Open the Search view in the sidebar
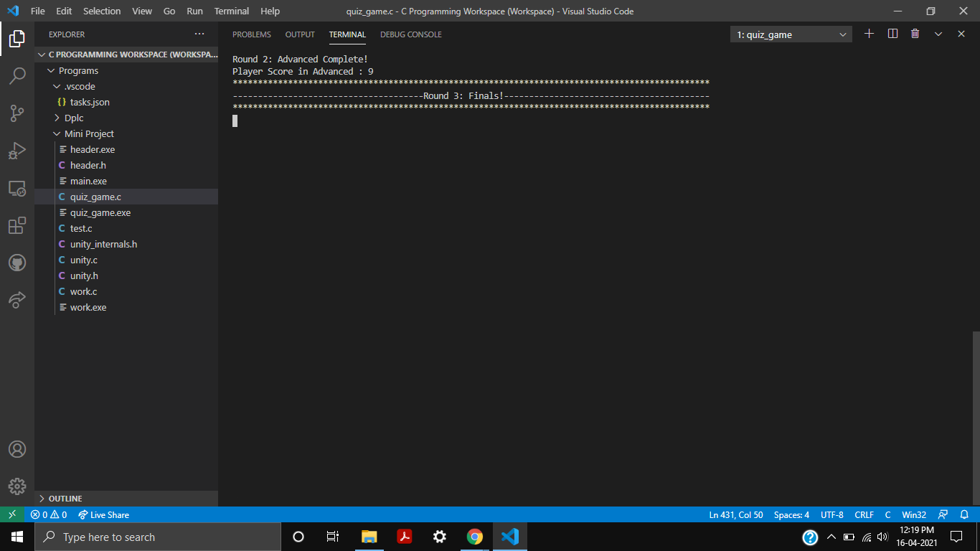This screenshot has width=980, height=551. [x=17, y=76]
